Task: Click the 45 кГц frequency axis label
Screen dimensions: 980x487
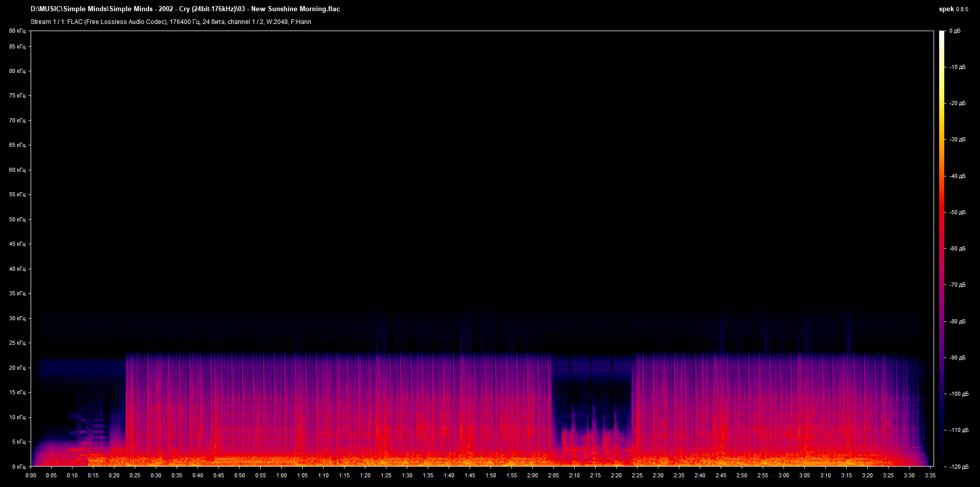Action: tap(17, 244)
